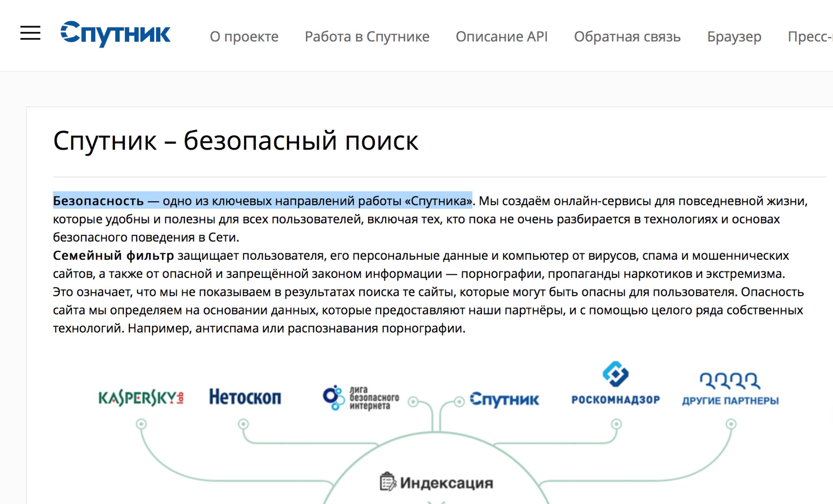Click the connector node under Роскомнадзор
This screenshot has width=833, height=504.
[616, 424]
